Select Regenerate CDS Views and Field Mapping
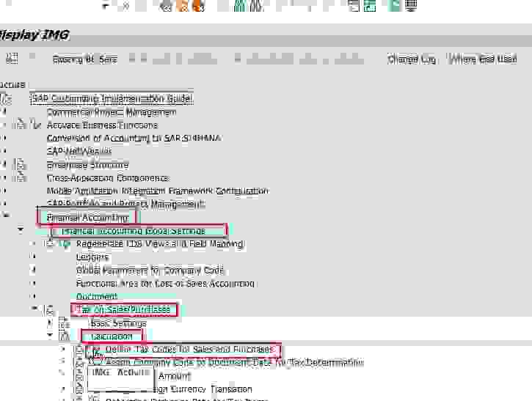 pos(159,243)
